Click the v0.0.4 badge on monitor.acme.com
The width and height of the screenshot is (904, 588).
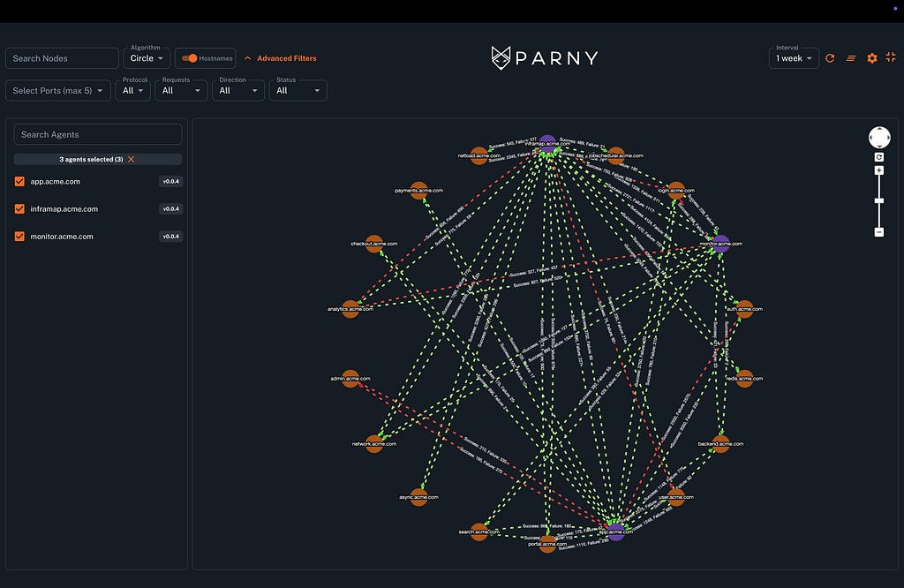coord(170,237)
